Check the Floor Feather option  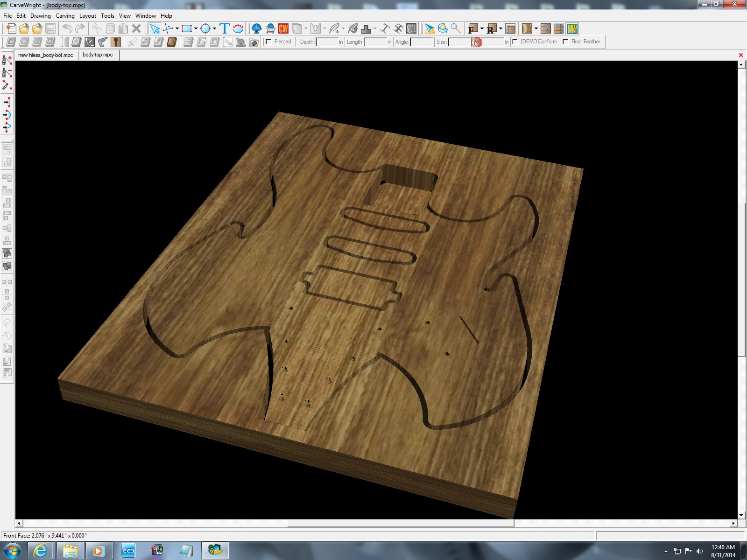pos(565,42)
